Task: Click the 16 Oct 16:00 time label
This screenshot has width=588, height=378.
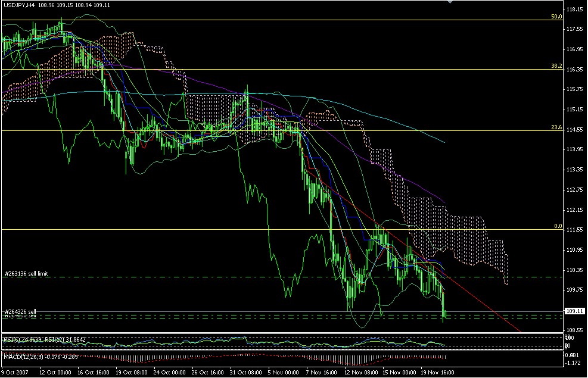Action: click(94, 373)
